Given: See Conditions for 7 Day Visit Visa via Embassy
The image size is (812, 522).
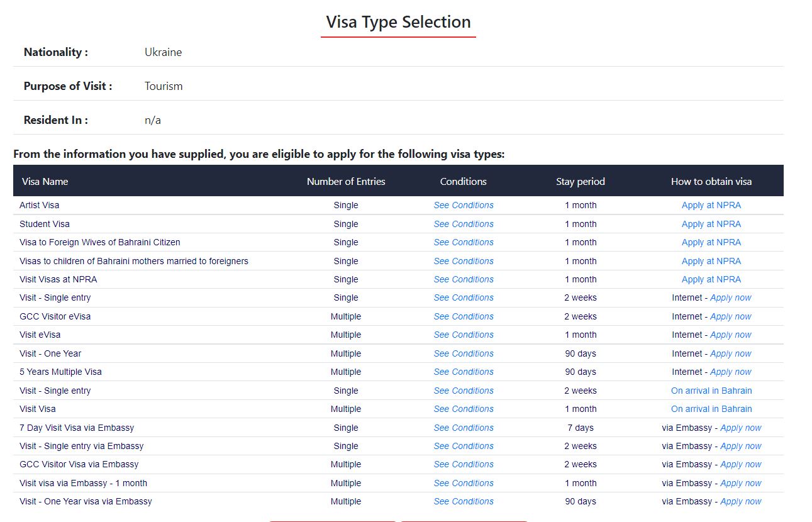Looking at the screenshot, I should point(463,428).
